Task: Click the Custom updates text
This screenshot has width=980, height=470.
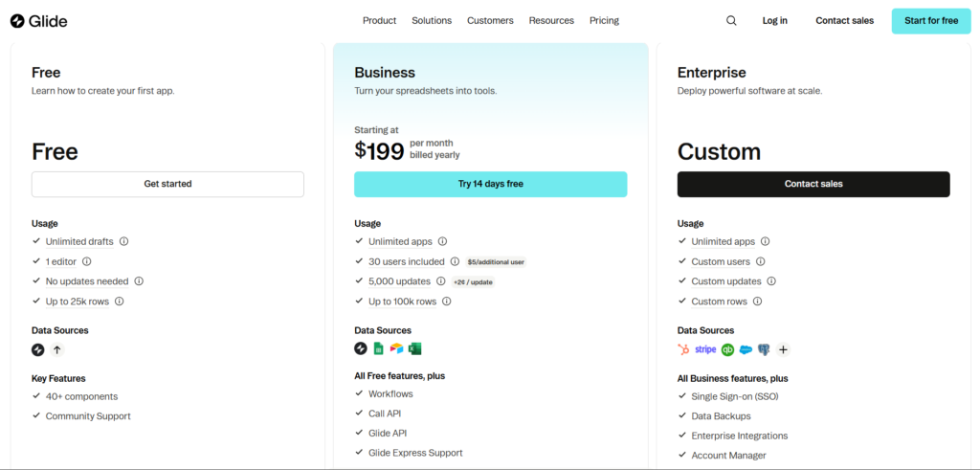Action: click(726, 281)
